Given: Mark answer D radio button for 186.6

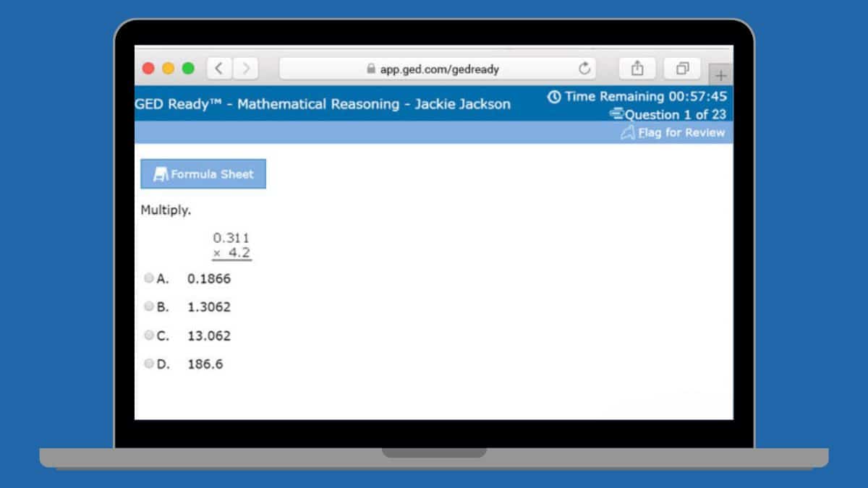Looking at the screenshot, I should click(x=149, y=364).
